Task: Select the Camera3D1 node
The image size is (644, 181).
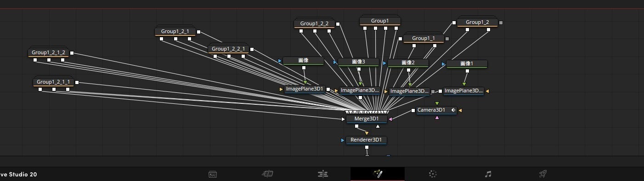Action: [x=436, y=110]
